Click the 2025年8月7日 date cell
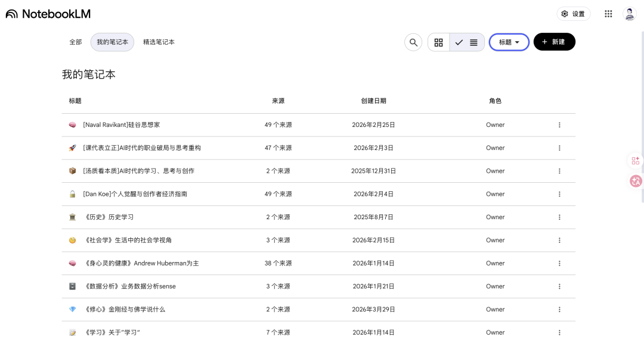Image resolution: width=644 pixels, height=343 pixels. pyautogui.click(x=373, y=217)
